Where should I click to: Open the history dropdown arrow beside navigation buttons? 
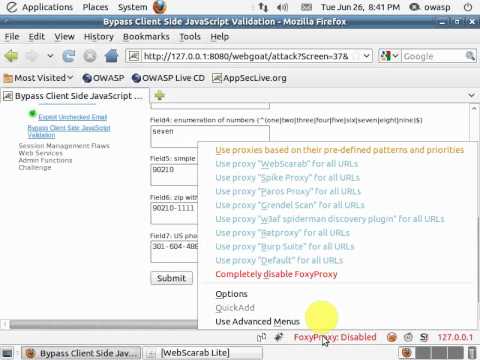(50, 56)
